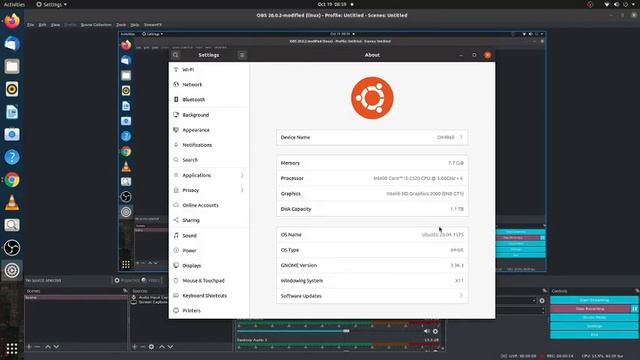Pause recording with the pause button
The image size is (640, 360).
[635, 309]
